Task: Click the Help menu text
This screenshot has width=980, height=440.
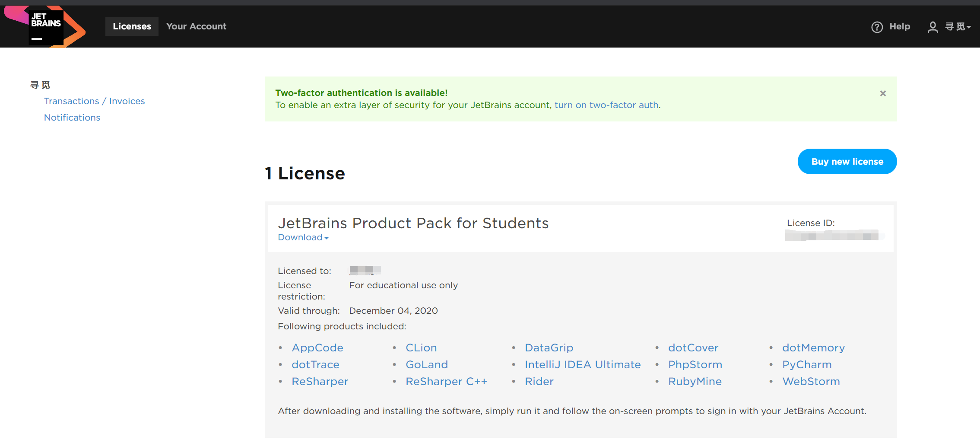Action: click(x=900, y=26)
